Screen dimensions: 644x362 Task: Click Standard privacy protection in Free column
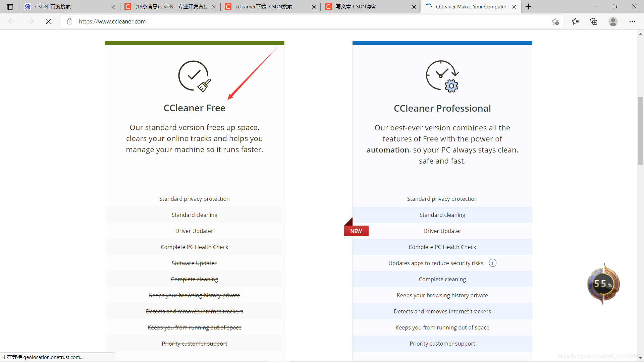[x=195, y=199]
